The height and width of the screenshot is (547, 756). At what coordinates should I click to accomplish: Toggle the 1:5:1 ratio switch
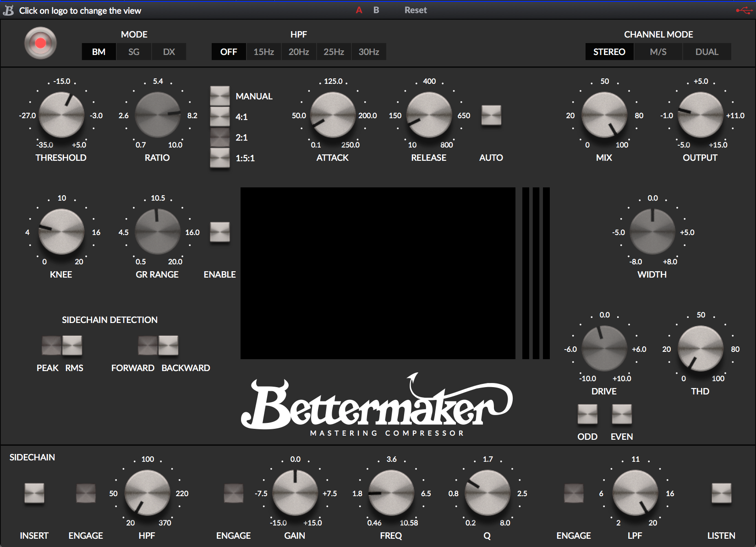220,158
